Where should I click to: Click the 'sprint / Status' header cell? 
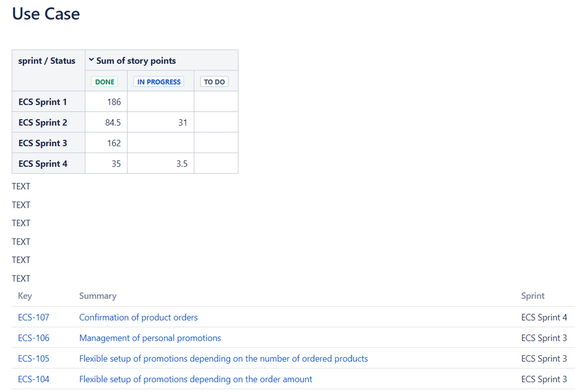click(47, 61)
